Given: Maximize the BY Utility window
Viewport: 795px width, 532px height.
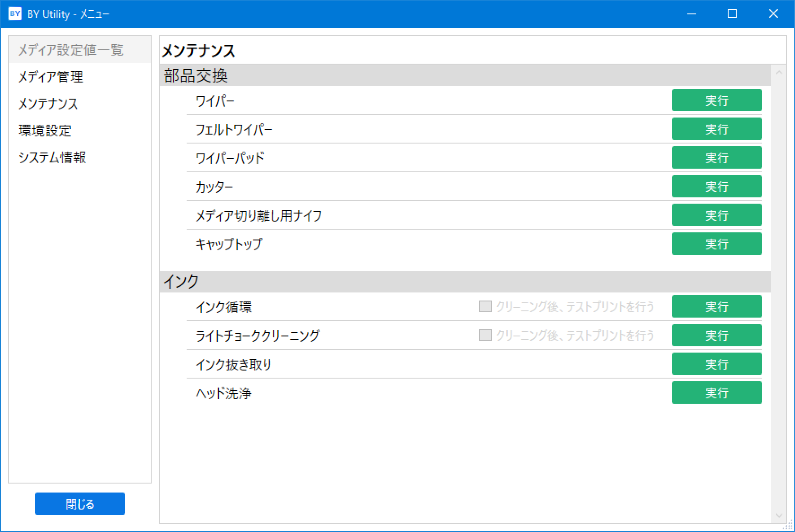Looking at the screenshot, I should tap(732, 14).
